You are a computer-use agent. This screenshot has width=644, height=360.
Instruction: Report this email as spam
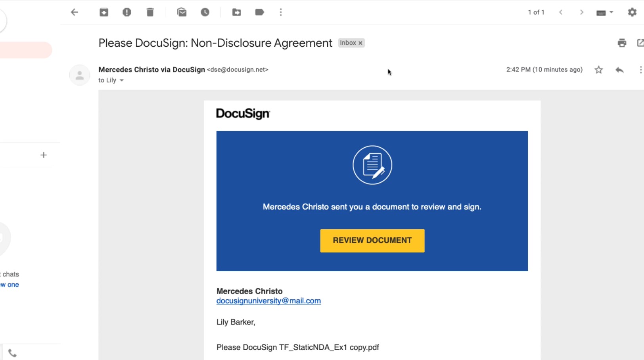tap(127, 12)
